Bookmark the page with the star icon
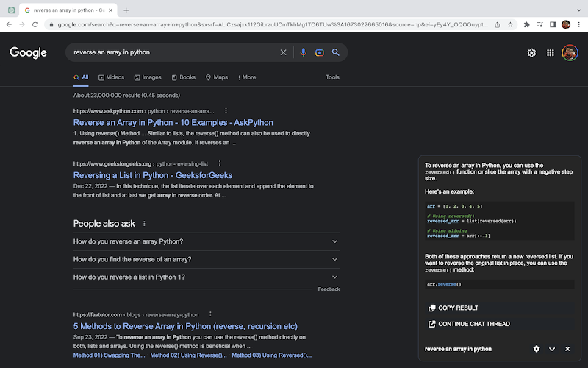Image resolution: width=588 pixels, height=368 pixels. [510, 25]
